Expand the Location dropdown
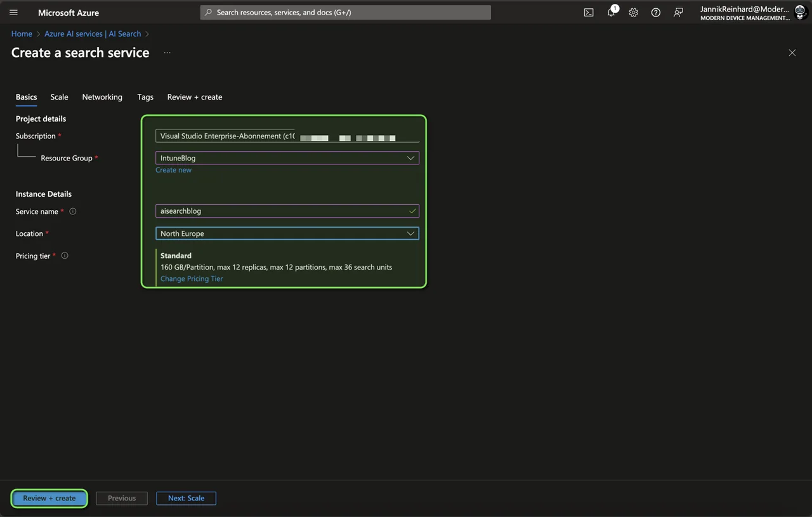The width and height of the screenshot is (812, 517). coord(287,233)
